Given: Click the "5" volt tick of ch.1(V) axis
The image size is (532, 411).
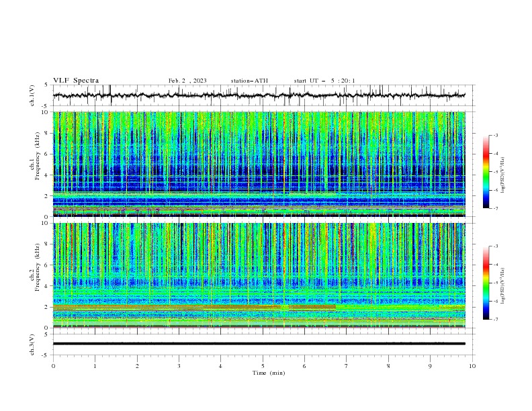Looking at the screenshot, I should [x=46, y=85].
